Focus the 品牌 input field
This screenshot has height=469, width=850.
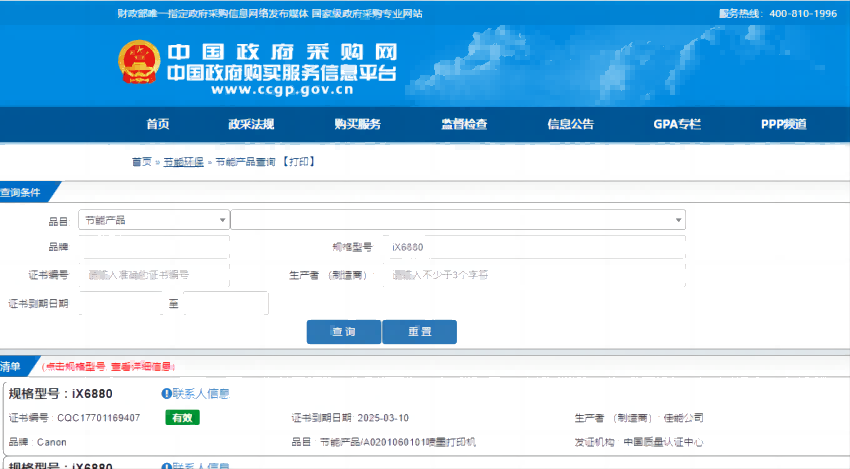click(154, 247)
